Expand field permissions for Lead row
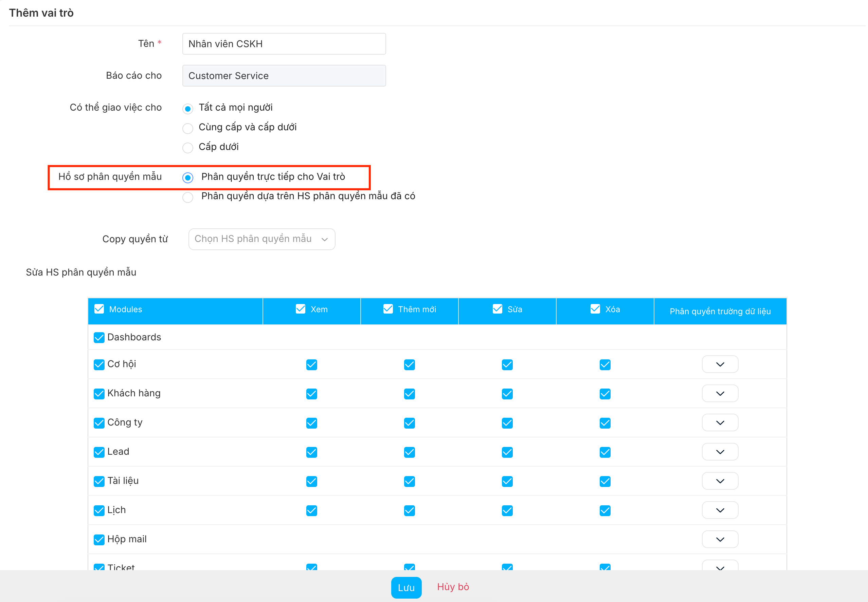 (720, 452)
